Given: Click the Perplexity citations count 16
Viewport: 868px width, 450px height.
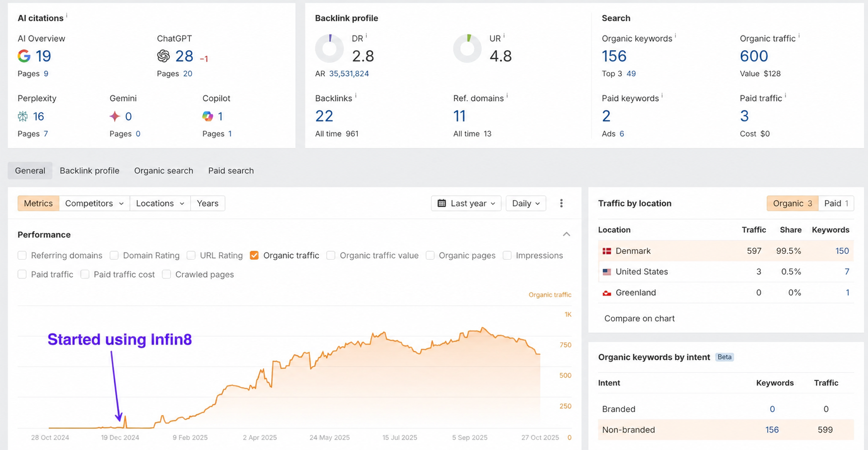Looking at the screenshot, I should 38,116.
